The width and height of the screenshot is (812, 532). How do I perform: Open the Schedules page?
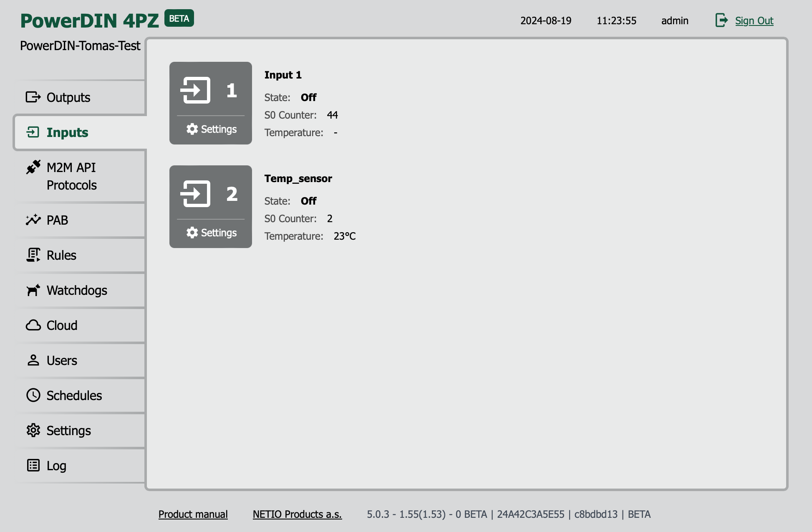coord(79,395)
